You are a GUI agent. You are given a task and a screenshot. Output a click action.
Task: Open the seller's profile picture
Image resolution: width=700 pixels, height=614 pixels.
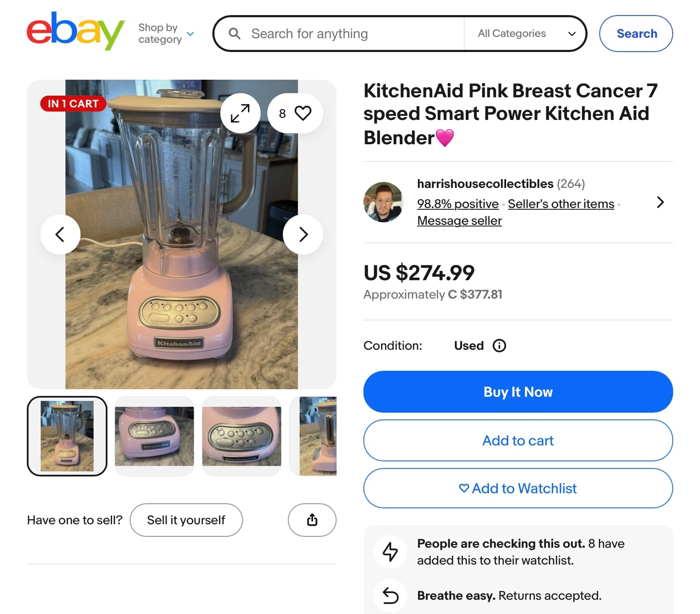point(384,202)
